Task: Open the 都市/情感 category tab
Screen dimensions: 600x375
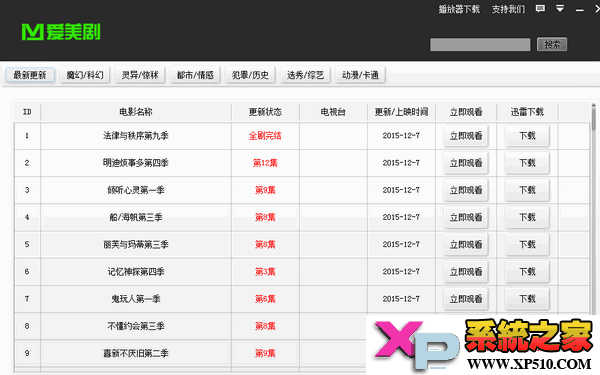Action: click(x=195, y=75)
